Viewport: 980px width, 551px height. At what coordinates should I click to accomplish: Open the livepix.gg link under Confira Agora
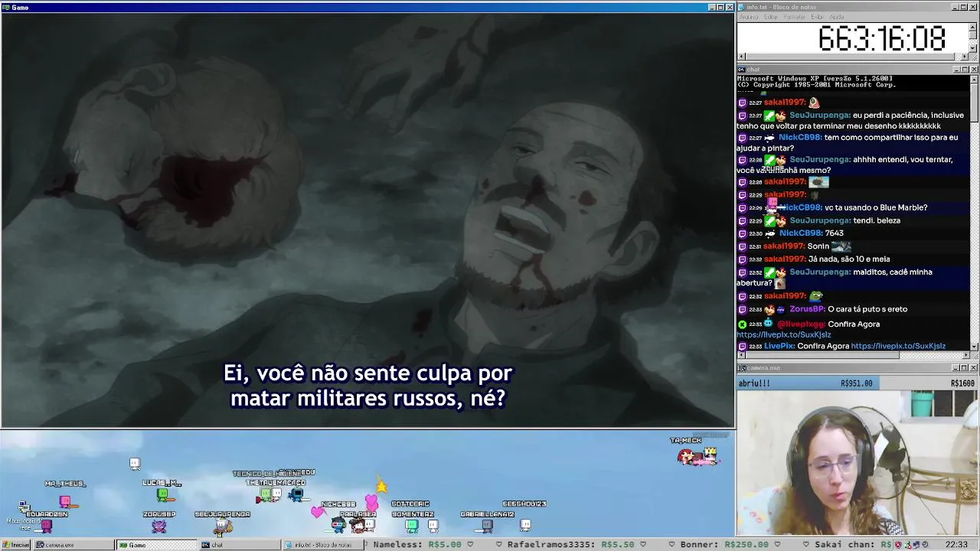[x=783, y=334]
